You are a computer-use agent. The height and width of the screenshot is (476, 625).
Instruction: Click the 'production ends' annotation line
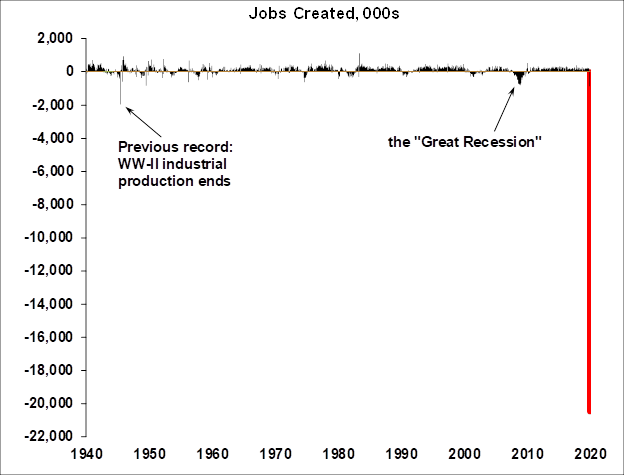pos(175,181)
